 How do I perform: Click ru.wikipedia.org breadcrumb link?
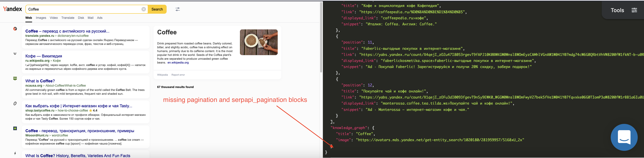(x=38, y=61)
